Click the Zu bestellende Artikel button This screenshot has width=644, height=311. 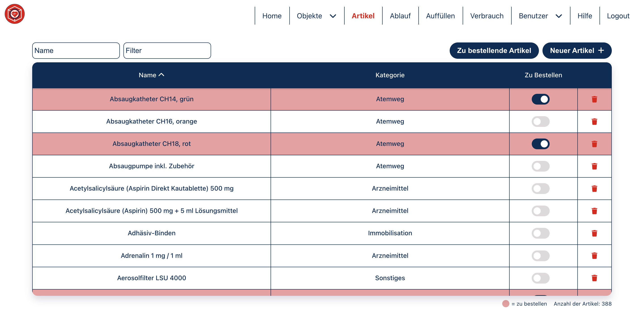tap(494, 50)
